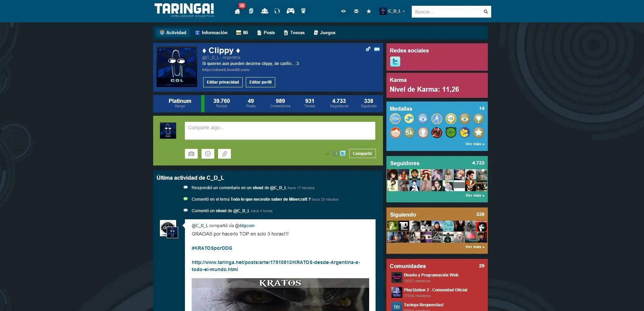Open the Minecraft topic link in activity
644x311 pixels.
click(270, 199)
